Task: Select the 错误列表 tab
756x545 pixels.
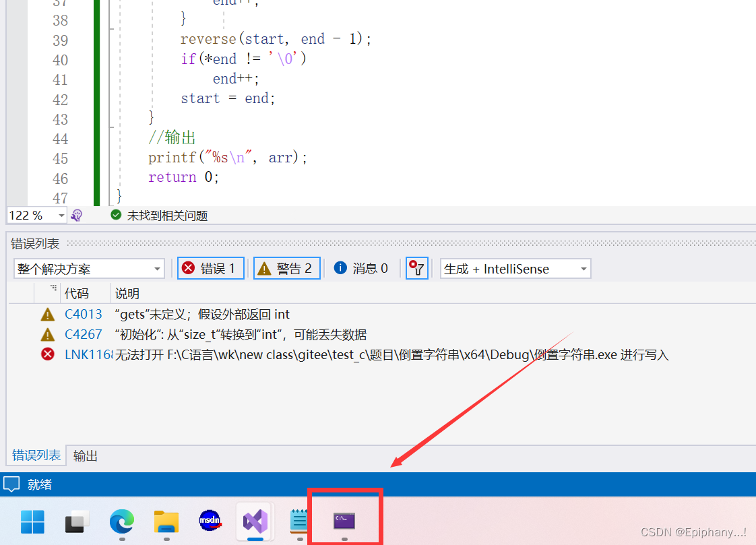Action: [x=36, y=455]
